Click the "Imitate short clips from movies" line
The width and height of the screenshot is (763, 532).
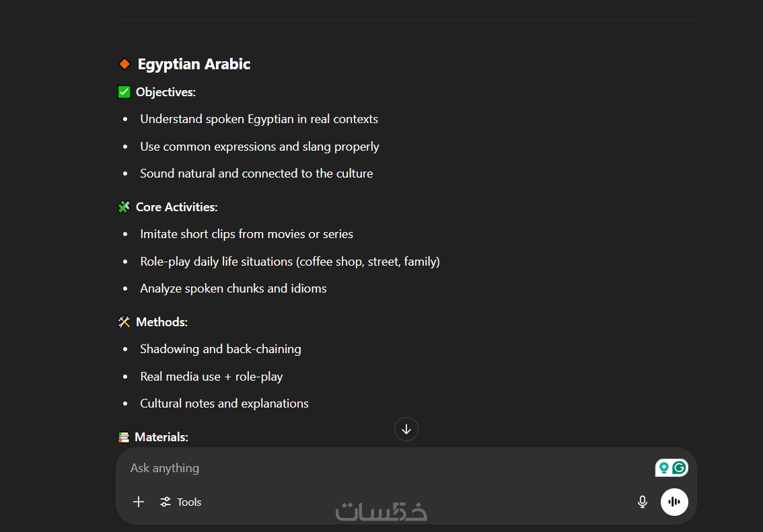pos(246,234)
